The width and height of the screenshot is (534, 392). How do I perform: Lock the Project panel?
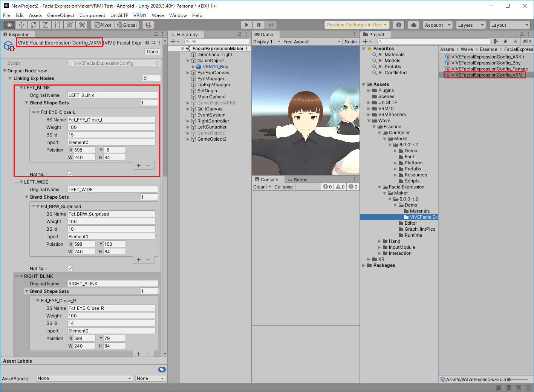coord(522,34)
